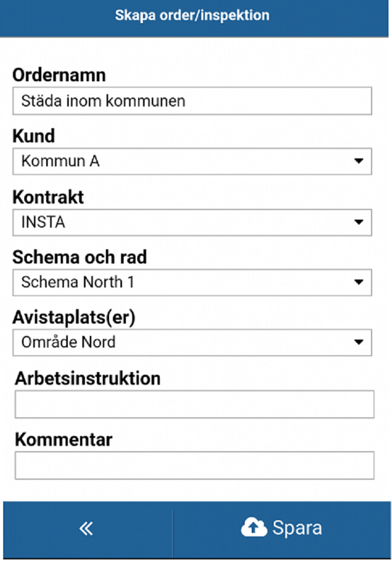Focus the empty Kommentar input field
Image resolution: width=392 pixels, height=561 pixels.
[195, 466]
